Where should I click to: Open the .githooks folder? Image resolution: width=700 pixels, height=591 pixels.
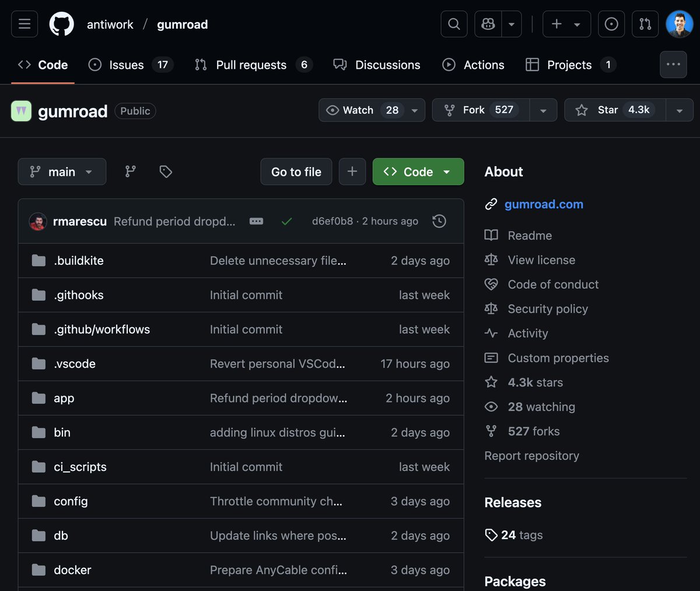(79, 295)
